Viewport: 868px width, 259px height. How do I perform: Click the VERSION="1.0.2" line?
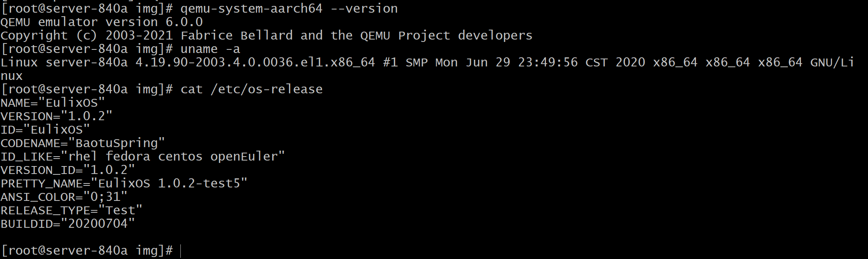click(56, 116)
